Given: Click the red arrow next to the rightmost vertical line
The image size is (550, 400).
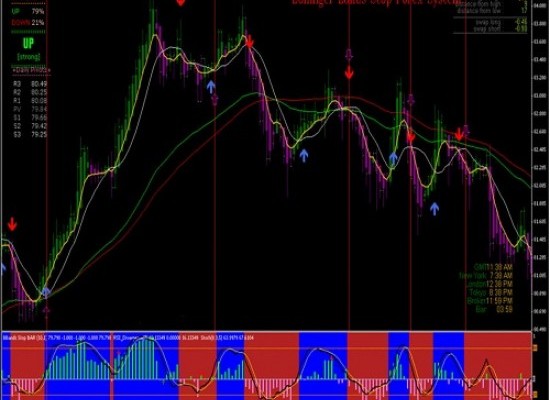Looking at the screenshot, I should click(459, 134).
